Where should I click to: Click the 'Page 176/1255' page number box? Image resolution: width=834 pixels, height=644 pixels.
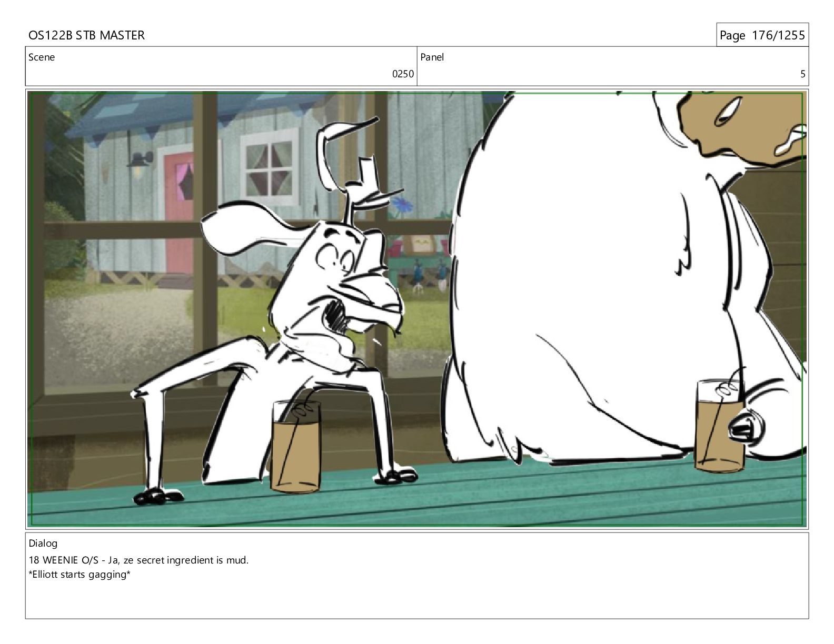pyautogui.click(x=762, y=35)
